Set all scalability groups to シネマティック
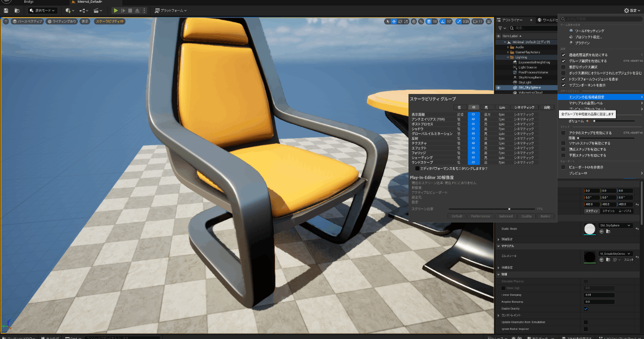This screenshot has width=644, height=339. point(524,107)
